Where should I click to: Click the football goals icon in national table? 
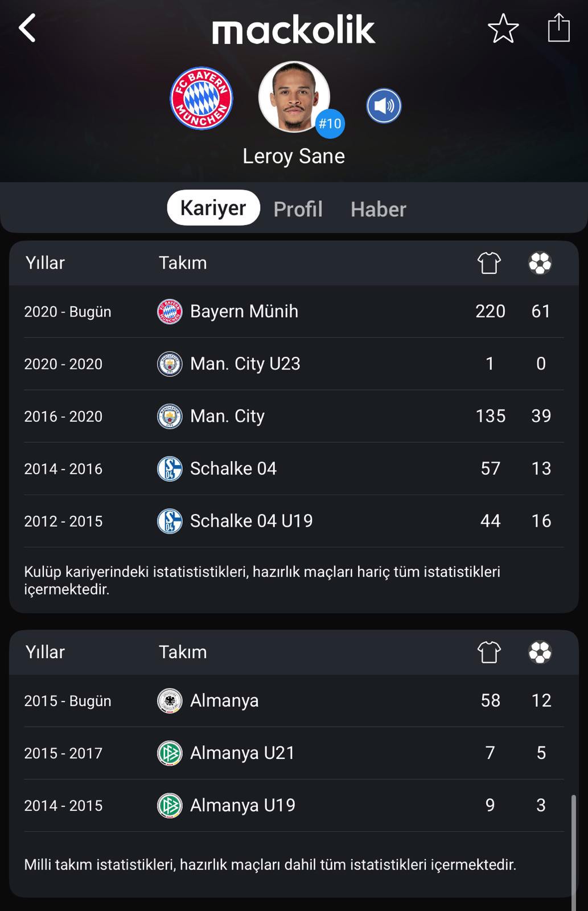point(540,653)
